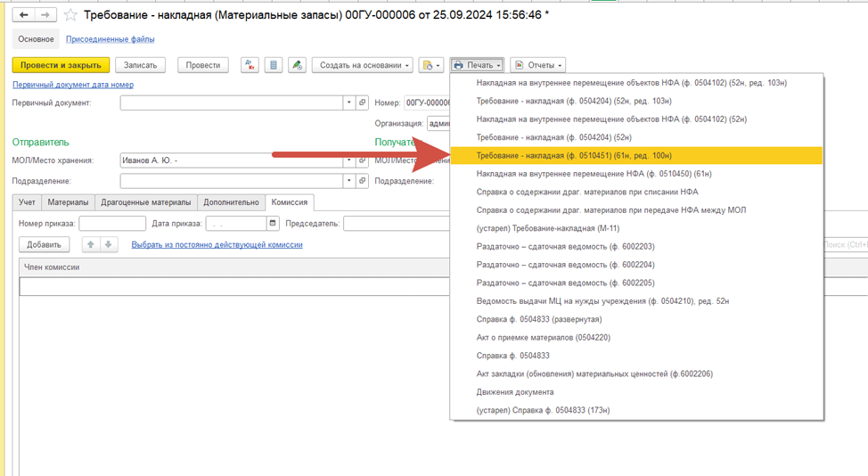
Task: Click into the Дата приказа field
Action: 236,224
